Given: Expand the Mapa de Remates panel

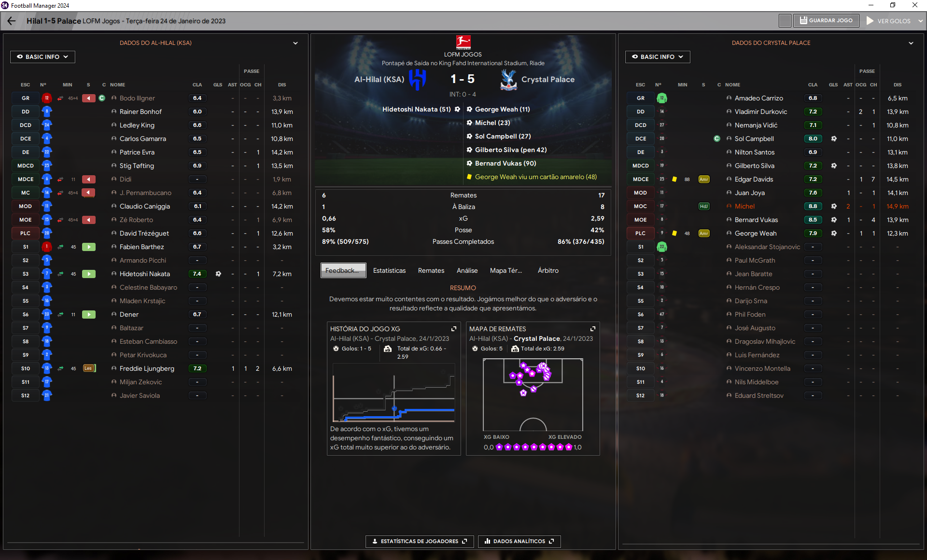Looking at the screenshot, I should [593, 329].
